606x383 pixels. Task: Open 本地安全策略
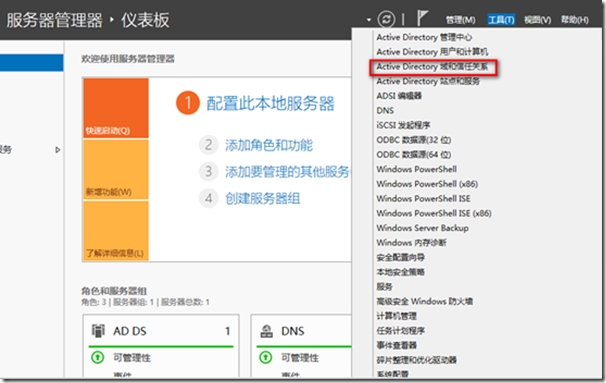coord(400,272)
